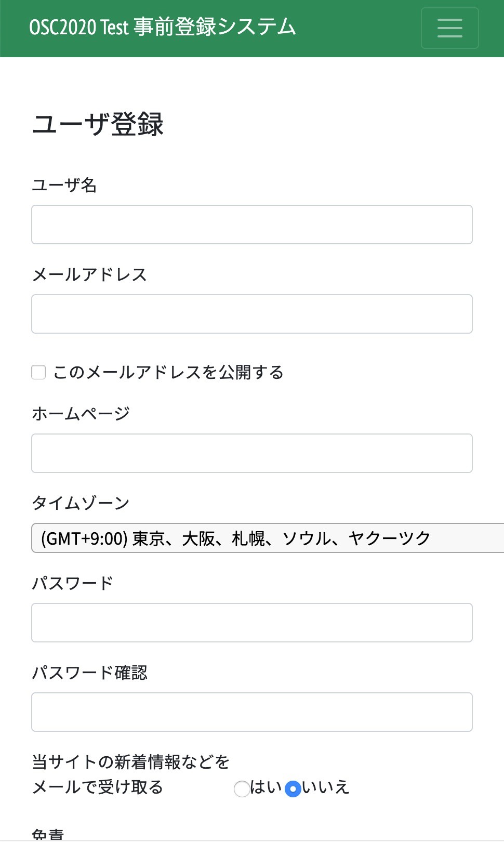Click the ユーザ名 field label

64,185
